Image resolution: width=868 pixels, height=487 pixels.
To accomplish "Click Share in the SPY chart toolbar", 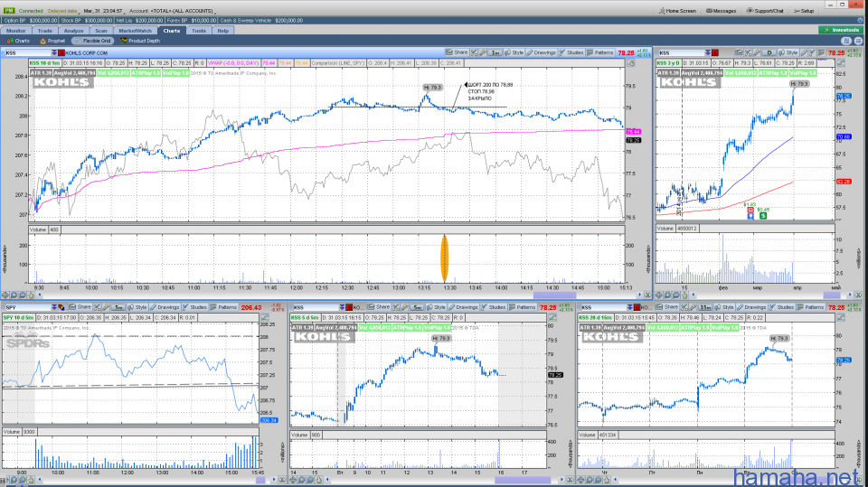I will point(80,307).
